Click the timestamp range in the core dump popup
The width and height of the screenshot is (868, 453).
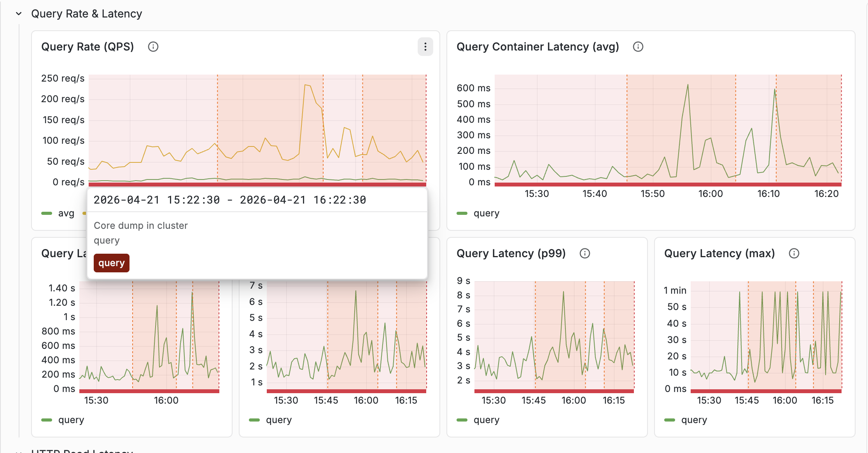229,200
